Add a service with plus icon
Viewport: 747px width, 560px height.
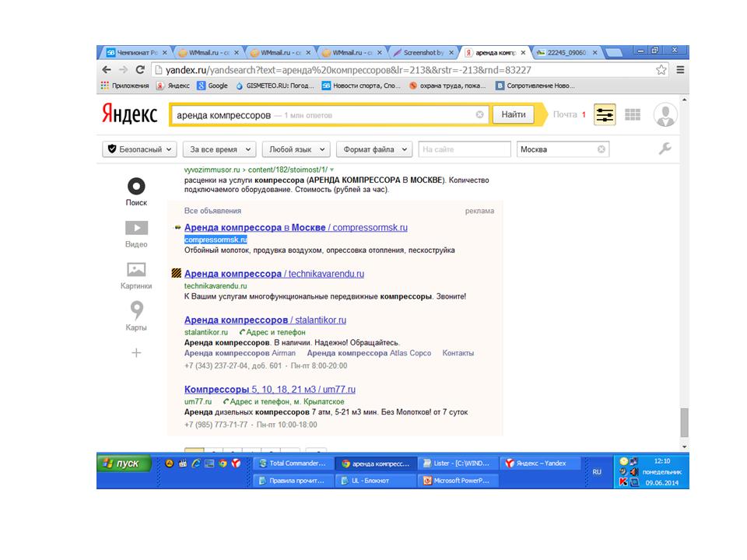(x=136, y=353)
